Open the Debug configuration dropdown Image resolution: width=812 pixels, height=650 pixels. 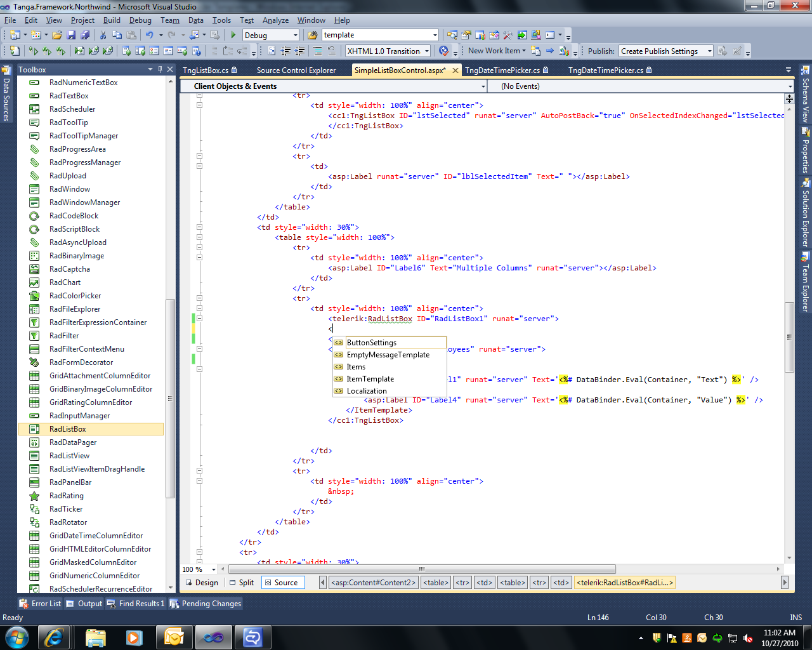coord(295,36)
